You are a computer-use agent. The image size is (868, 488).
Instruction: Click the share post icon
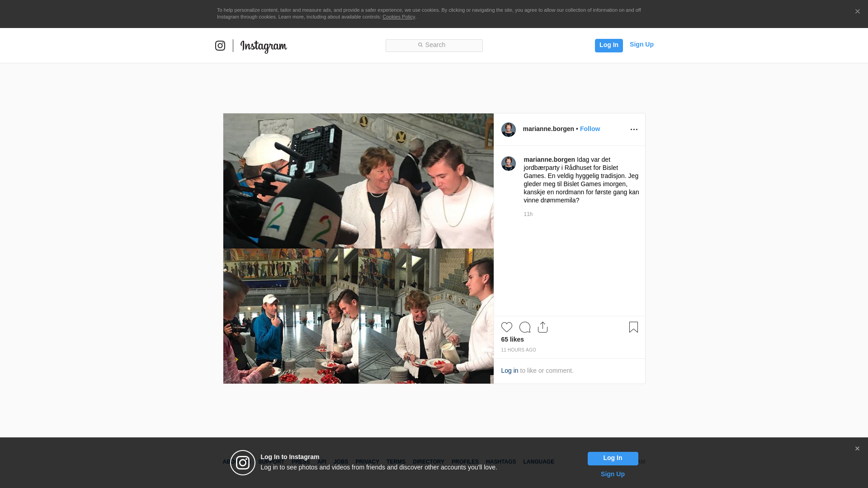543,327
